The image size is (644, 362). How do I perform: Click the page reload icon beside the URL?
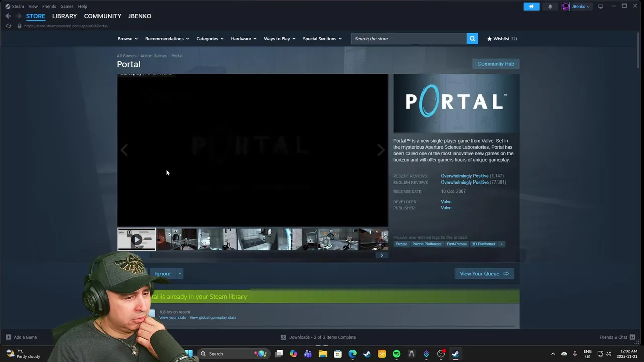coord(8,26)
